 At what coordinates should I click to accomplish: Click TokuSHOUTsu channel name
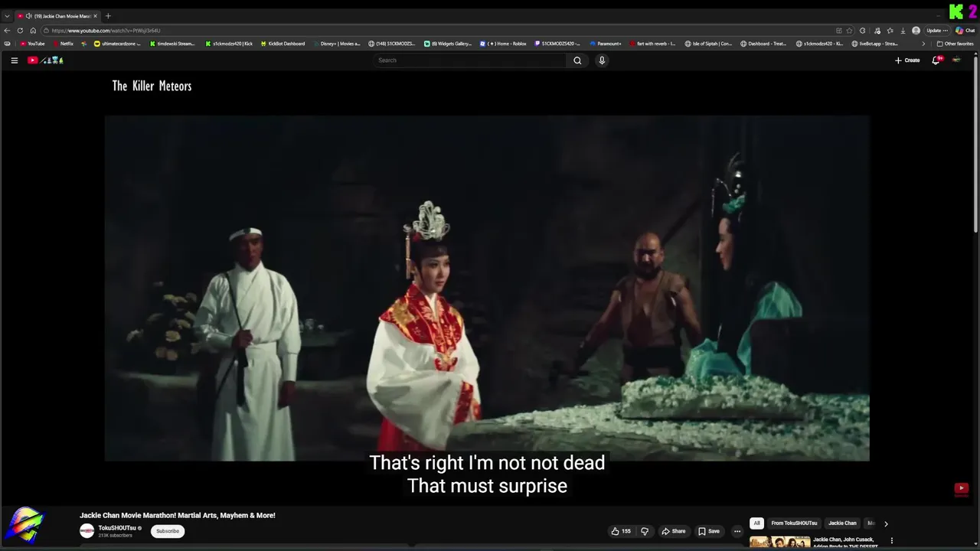[116, 528]
